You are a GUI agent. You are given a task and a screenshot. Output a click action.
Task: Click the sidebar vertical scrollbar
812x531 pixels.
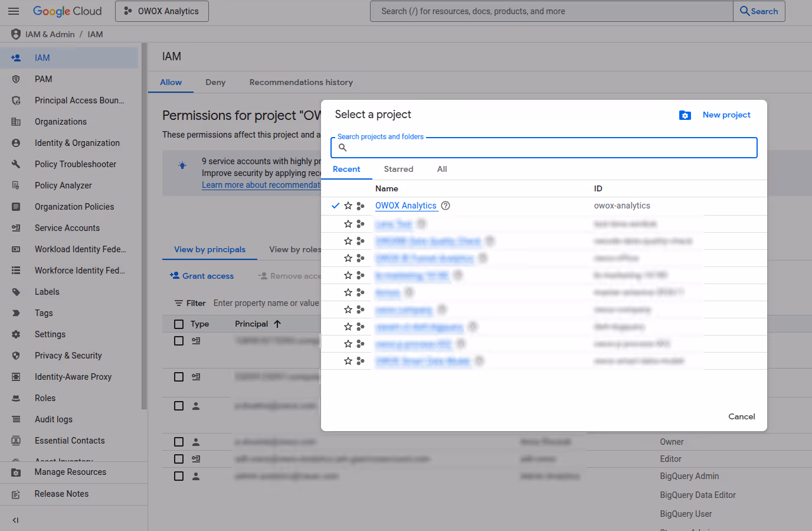click(144, 227)
